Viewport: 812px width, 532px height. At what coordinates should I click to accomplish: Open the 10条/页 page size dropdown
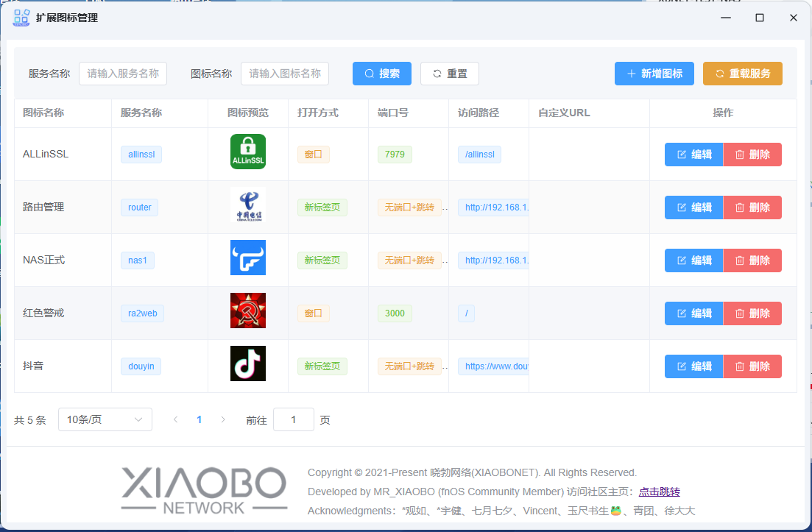tap(105, 419)
